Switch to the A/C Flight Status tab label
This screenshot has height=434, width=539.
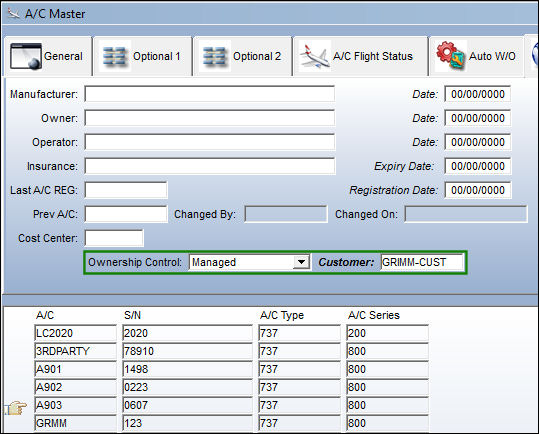(x=373, y=56)
